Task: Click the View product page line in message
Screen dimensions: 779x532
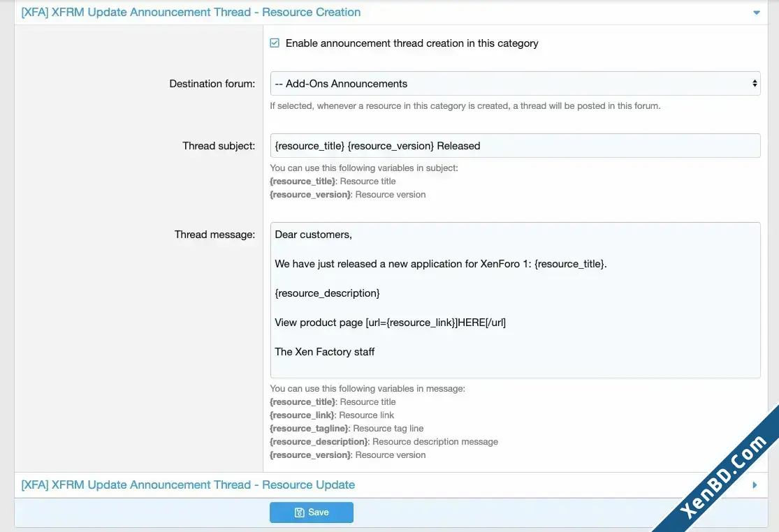Action: point(391,323)
